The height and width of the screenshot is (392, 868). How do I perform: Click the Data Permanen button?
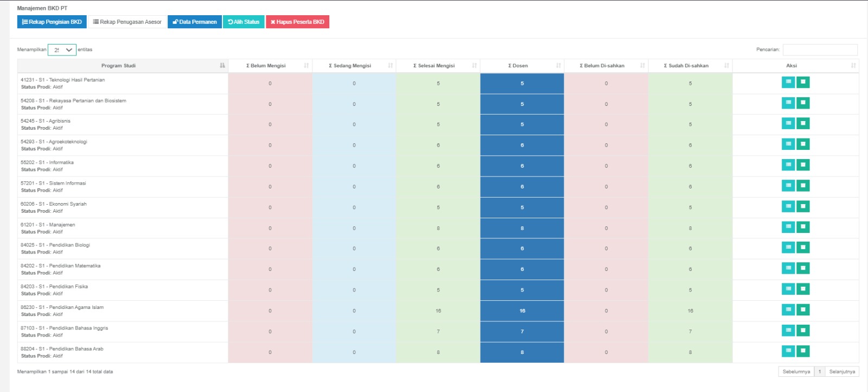click(194, 22)
